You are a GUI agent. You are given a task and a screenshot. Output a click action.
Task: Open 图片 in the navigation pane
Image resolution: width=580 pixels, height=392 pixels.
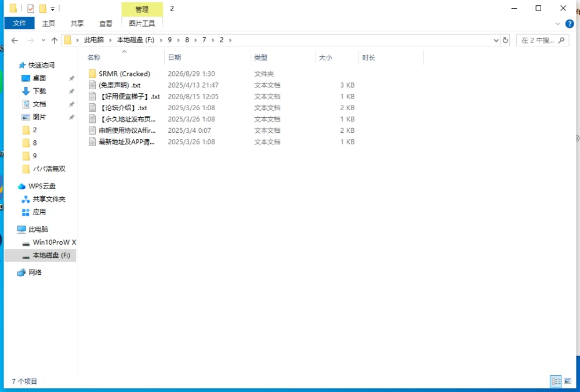[x=39, y=117]
